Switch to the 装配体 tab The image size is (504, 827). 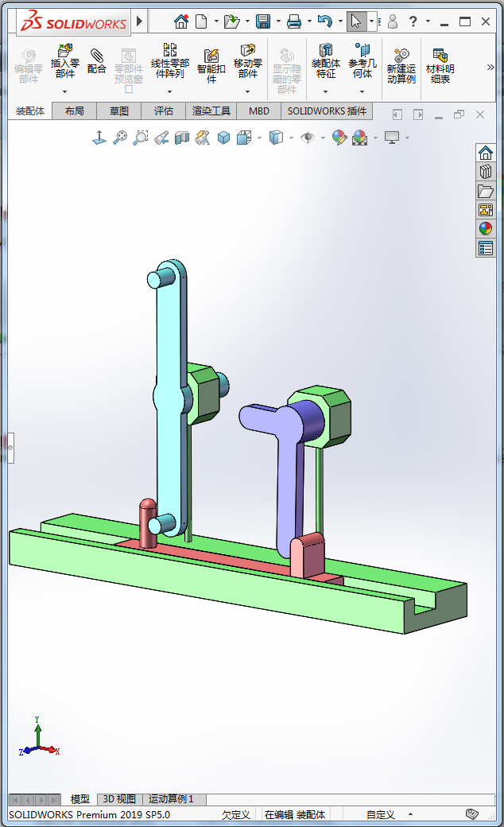click(30, 111)
